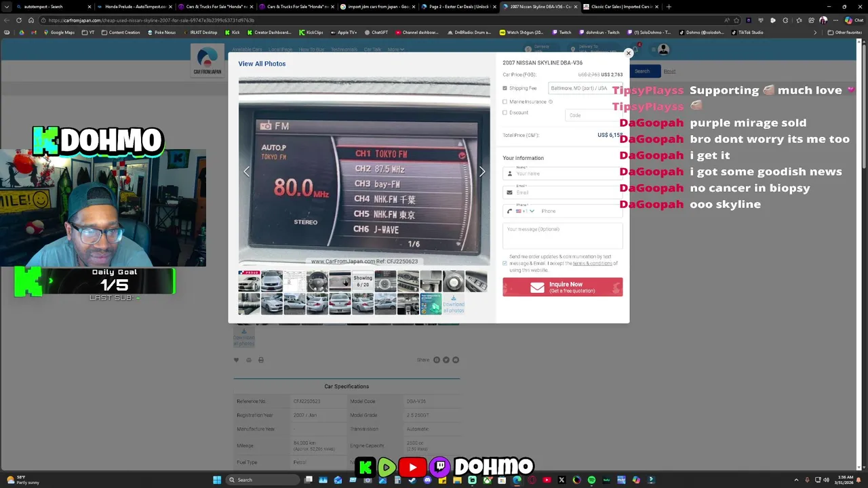Uncheck the Shipping Fee checkbox
868x488 pixels.
coord(505,88)
